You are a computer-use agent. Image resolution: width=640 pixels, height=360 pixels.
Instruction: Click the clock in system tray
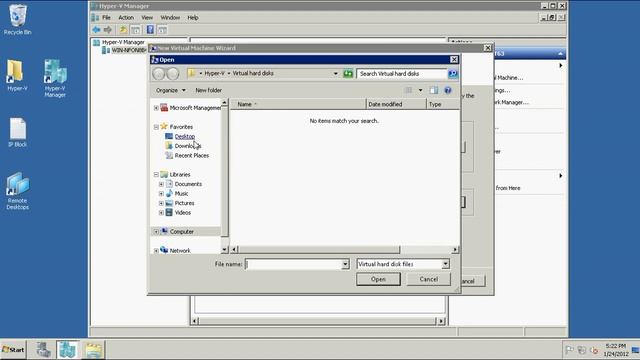point(616,350)
